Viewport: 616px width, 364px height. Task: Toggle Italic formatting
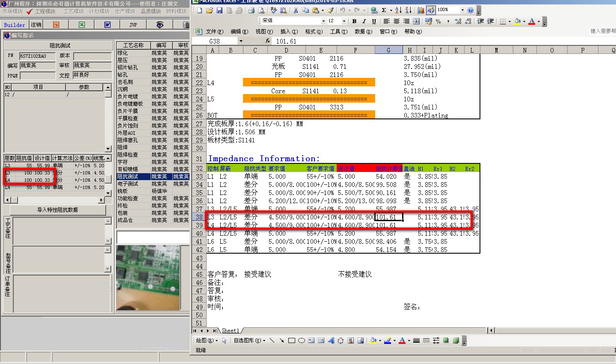[x=364, y=21]
